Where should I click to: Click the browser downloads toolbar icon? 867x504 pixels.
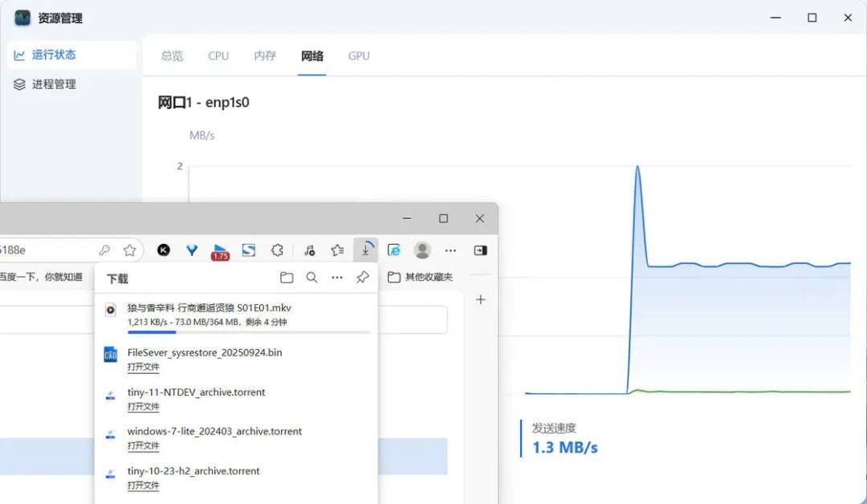tap(365, 250)
